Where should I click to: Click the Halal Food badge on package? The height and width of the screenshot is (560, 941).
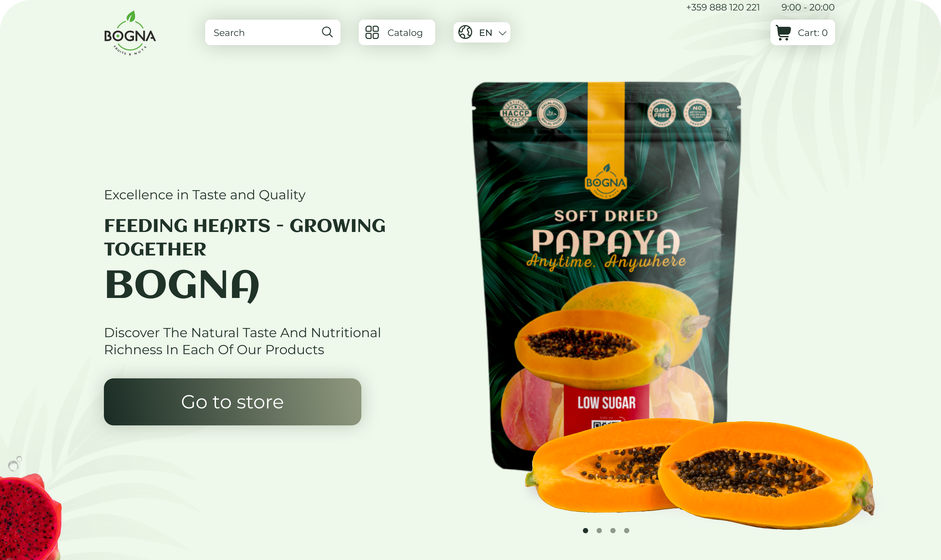(552, 113)
